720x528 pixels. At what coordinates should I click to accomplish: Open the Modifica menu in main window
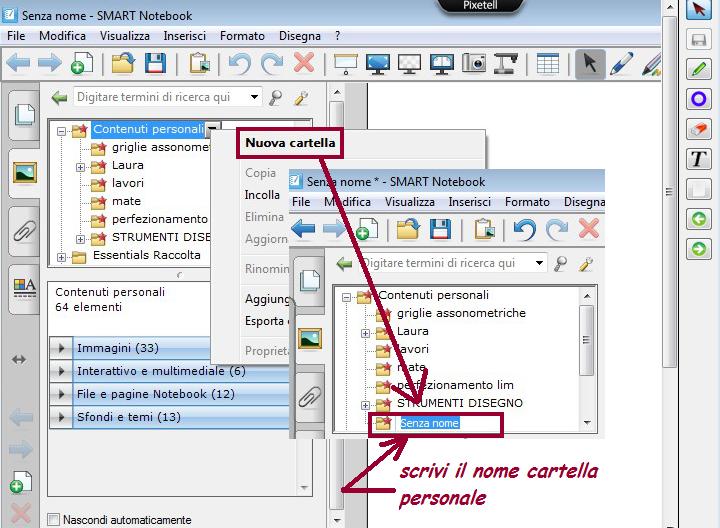click(x=62, y=36)
